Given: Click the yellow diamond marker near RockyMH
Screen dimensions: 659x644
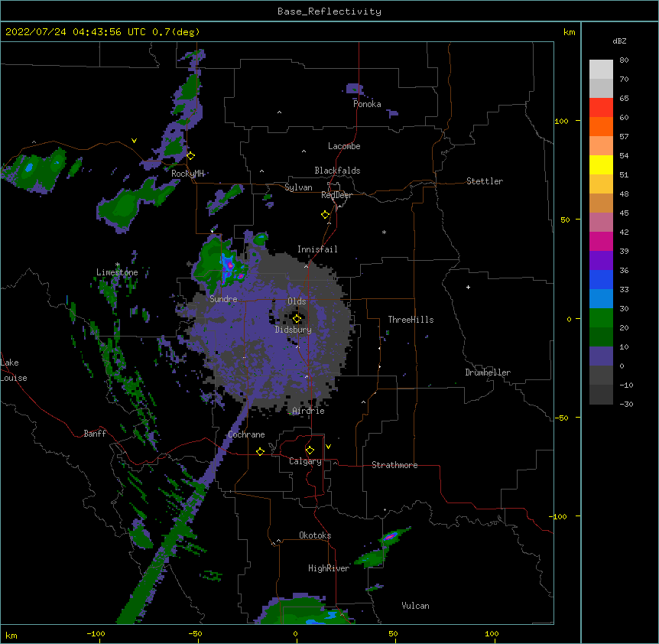Looking at the screenshot, I should pyautogui.click(x=191, y=155).
